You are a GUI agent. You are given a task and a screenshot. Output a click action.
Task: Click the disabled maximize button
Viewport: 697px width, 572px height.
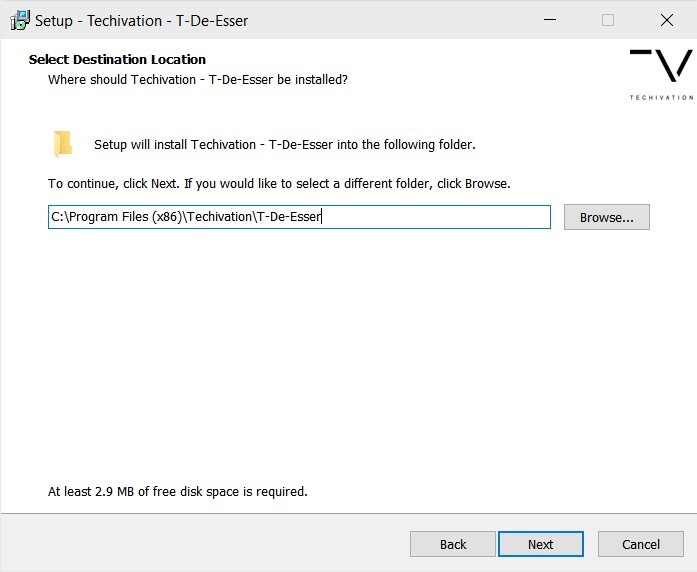pos(608,20)
